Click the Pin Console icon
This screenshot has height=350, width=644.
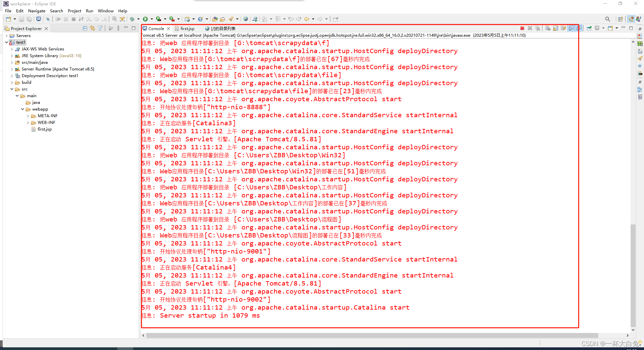589,28
